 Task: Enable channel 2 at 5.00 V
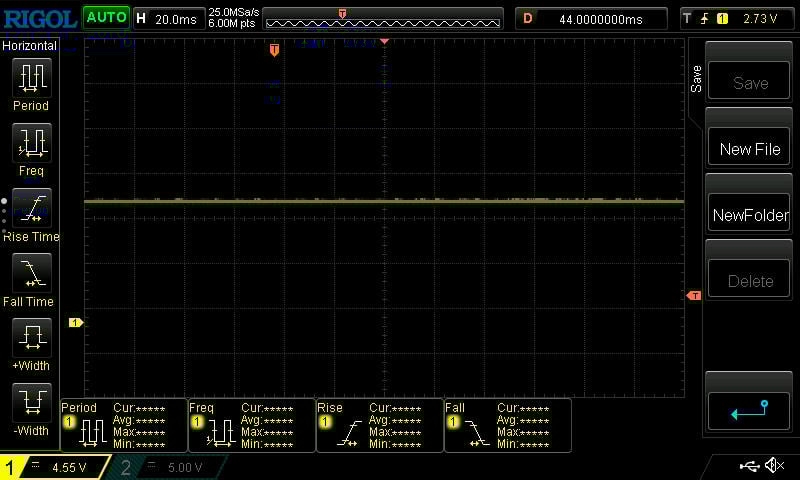[168, 467]
